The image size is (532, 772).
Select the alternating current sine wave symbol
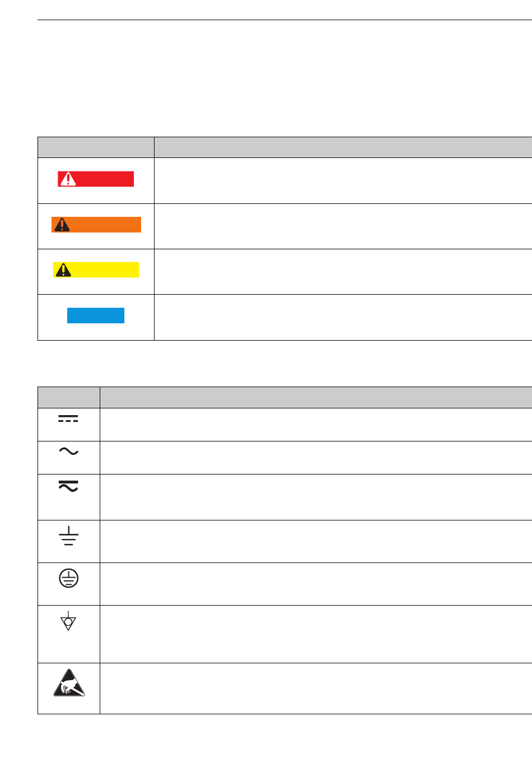pyautogui.click(x=68, y=451)
